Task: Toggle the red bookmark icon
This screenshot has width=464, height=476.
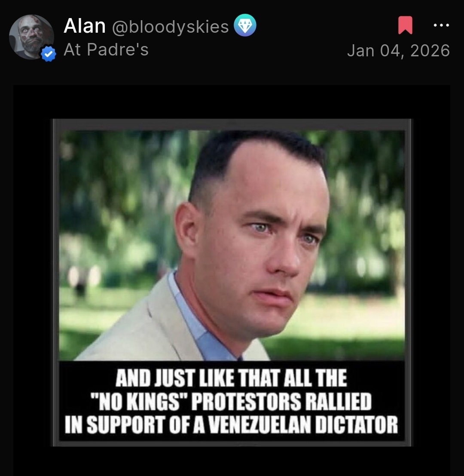Action: [x=405, y=25]
